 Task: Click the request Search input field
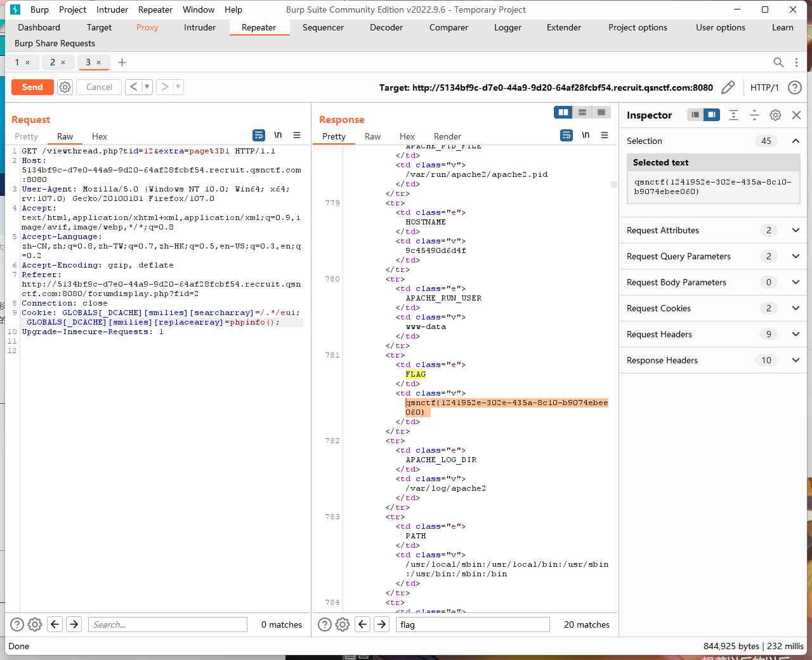[x=167, y=624]
